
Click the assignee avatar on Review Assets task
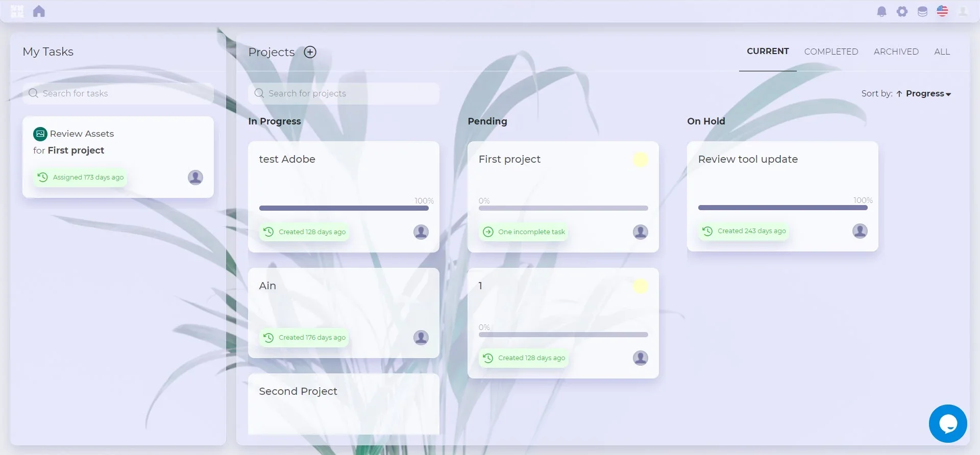coord(195,177)
